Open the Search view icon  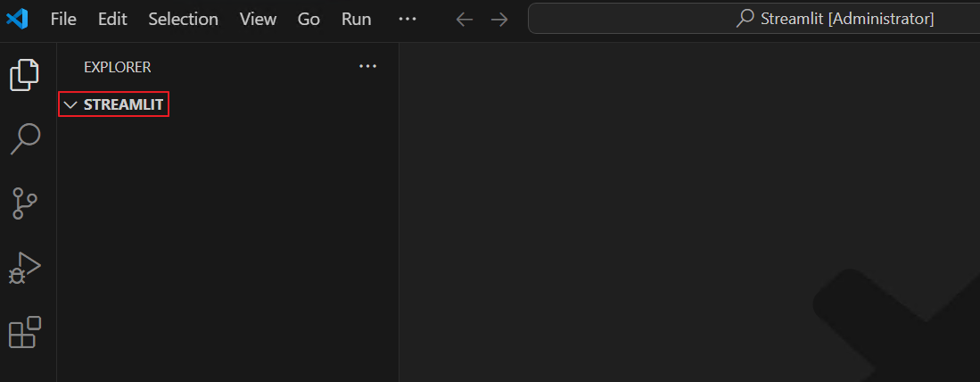tap(25, 139)
